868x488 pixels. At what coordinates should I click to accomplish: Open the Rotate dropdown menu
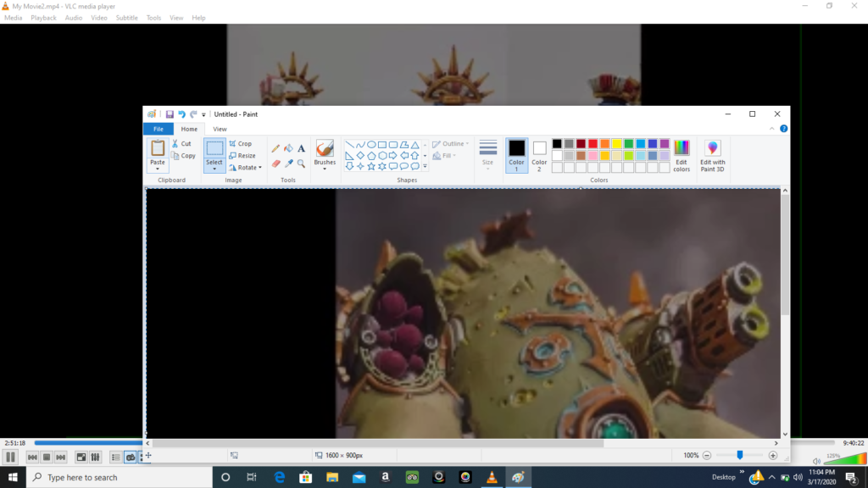[x=246, y=168]
